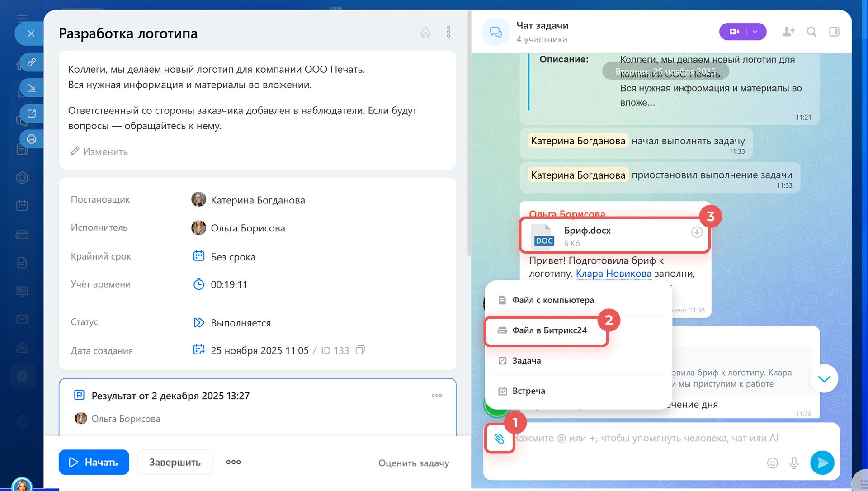Click the chat message input field
Image resolution: width=868 pixels, height=491 pixels.
pos(646,438)
